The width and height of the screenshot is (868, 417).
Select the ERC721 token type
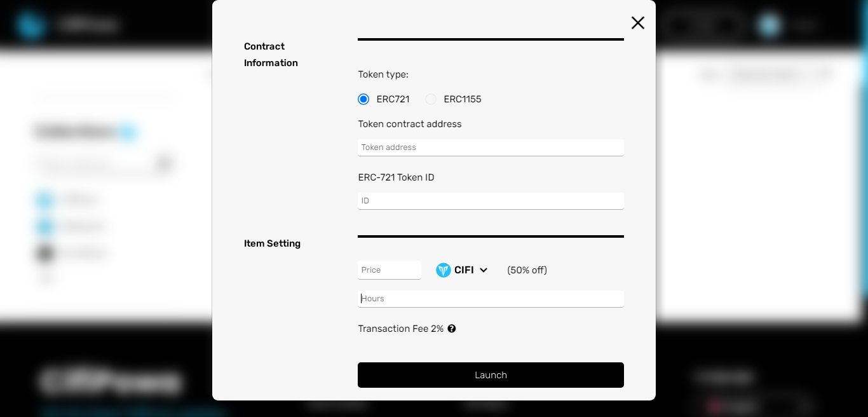(363, 99)
